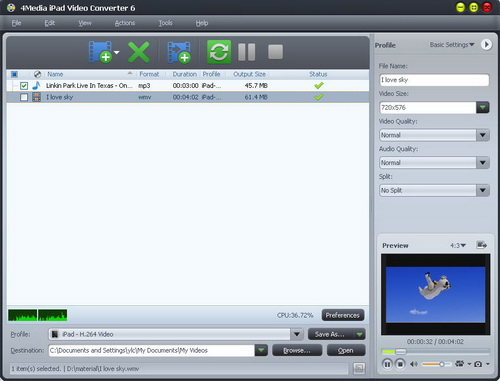The width and height of the screenshot is (500, 381).
Task: Open the File menu
Action: click(16, 23)
